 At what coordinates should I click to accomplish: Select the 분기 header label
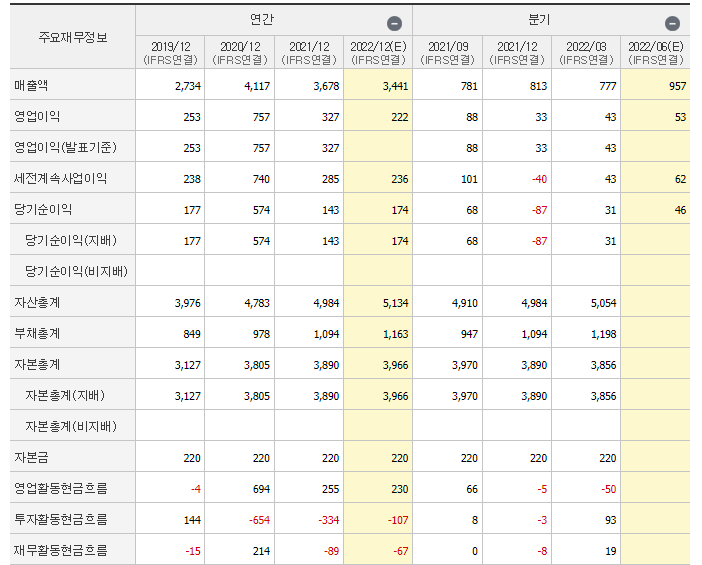pyautogui.click(x=539, y=20)
